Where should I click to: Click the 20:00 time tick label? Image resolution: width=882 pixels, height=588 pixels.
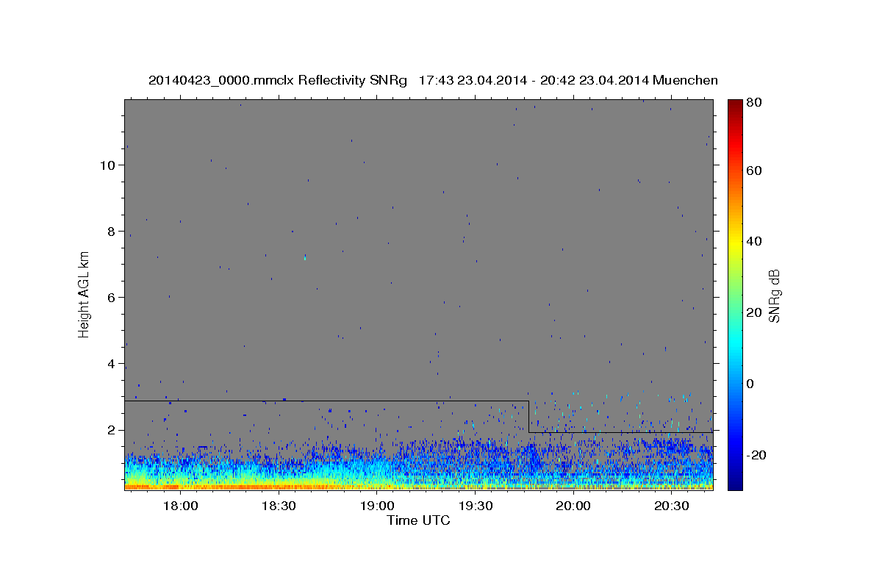coord(573,506)
